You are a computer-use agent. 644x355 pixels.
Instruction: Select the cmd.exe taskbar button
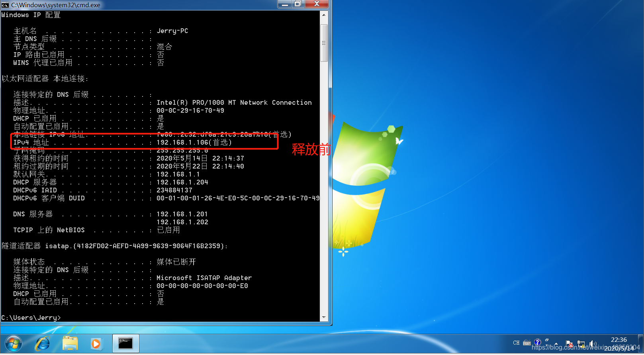pyautogui.click(x=125, y=343)
